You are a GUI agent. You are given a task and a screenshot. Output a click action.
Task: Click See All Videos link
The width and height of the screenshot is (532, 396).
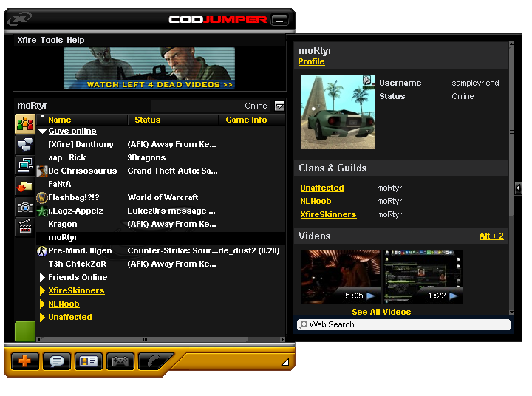pos(381,312)
